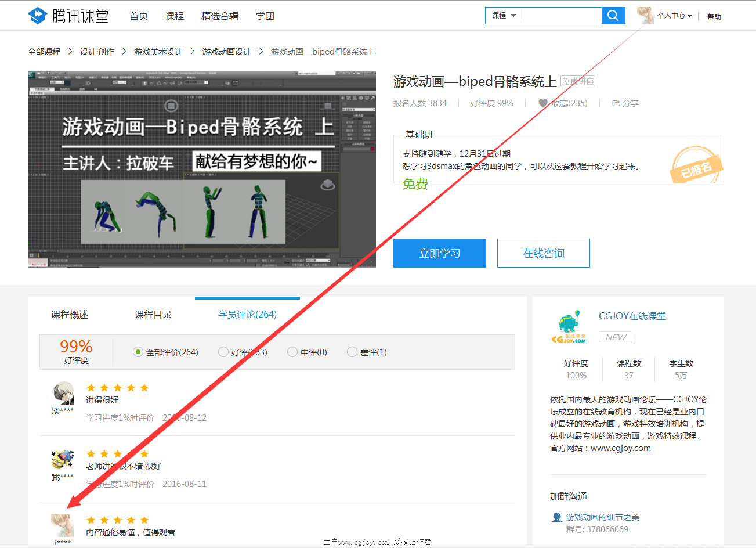
Task: Open the 课程 search category dropdown
Action: pyautogui.click(x=502, y=16)
